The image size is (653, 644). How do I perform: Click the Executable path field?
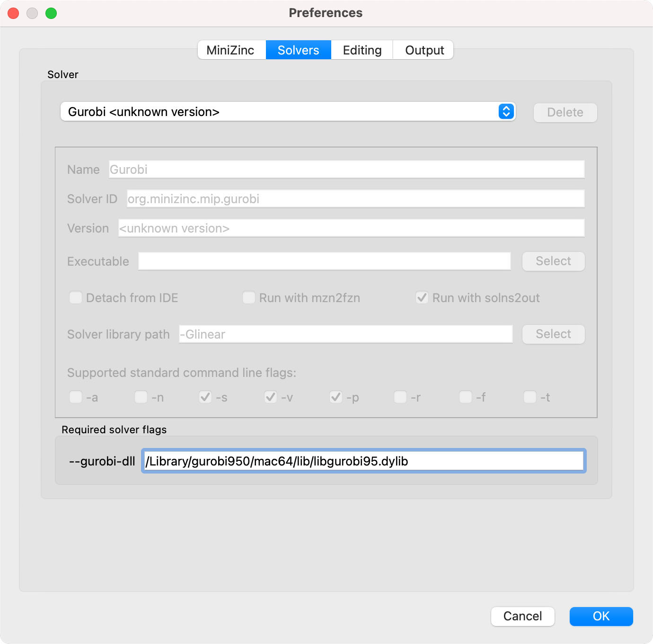pos(324,261)
